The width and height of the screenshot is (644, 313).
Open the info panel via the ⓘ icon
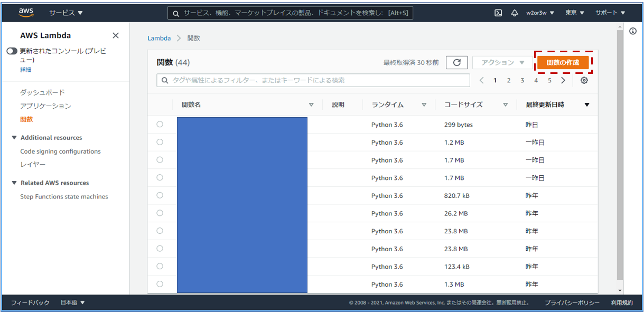(632, 32)
